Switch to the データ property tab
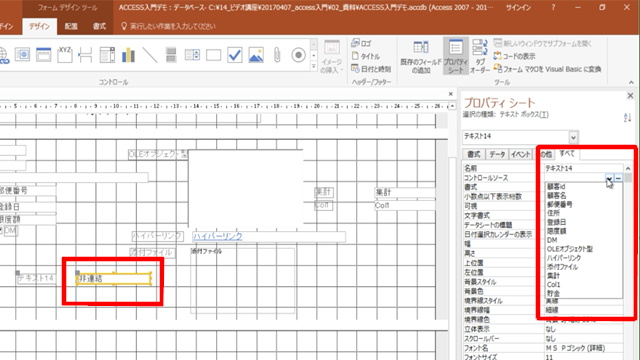The image size is (640, 360). click(x=497, y=154)
